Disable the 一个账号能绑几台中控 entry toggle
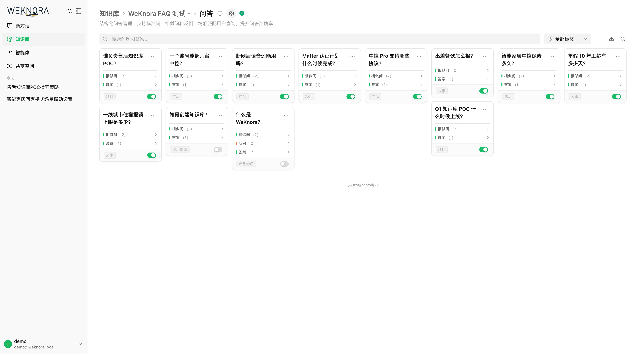The height and width of the screenshot is (354, 644). (x=218, y=97)
